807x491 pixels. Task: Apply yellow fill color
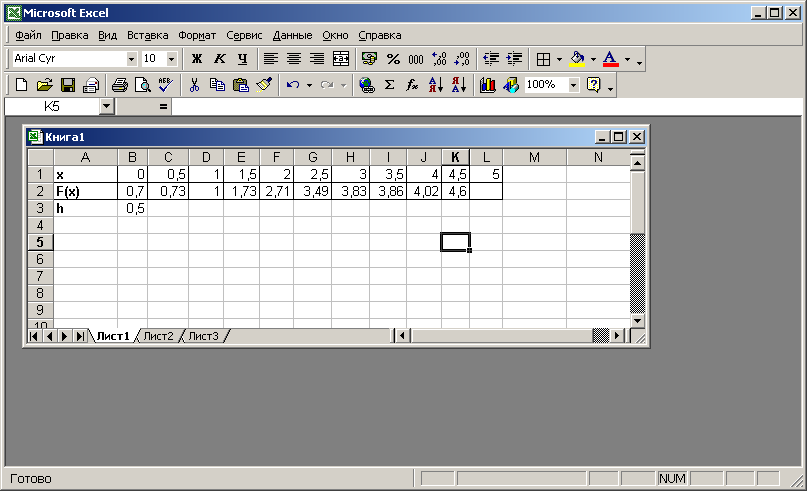577,59
